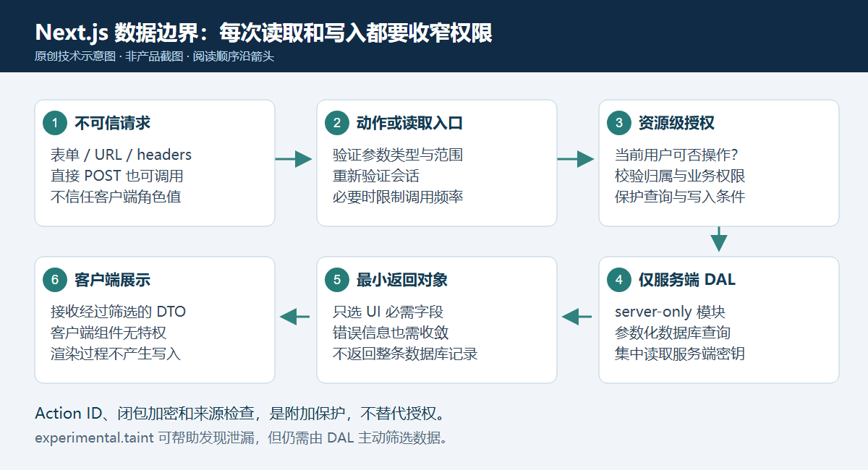Click the line "只选 UI 必需字段"

click(x=388, y=312)
